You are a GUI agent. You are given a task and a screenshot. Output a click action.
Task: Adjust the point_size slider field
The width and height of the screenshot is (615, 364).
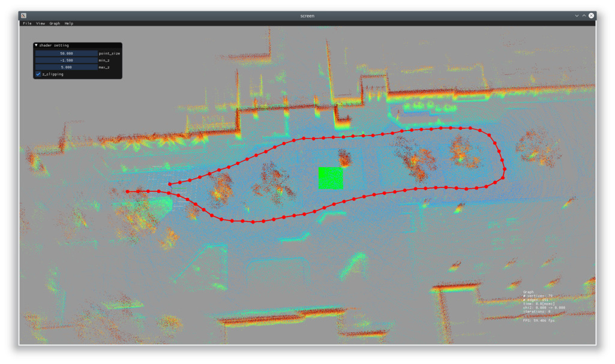coord(66,53)
